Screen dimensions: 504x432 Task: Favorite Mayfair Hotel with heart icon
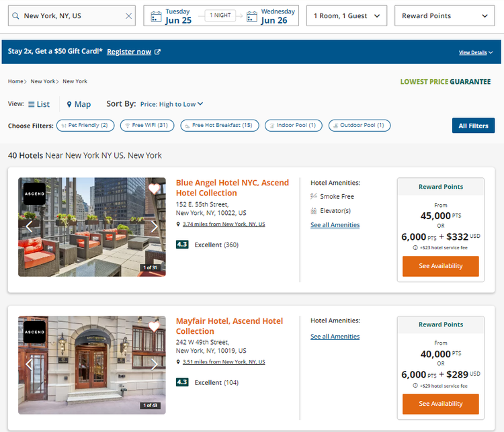pos(155,327)
